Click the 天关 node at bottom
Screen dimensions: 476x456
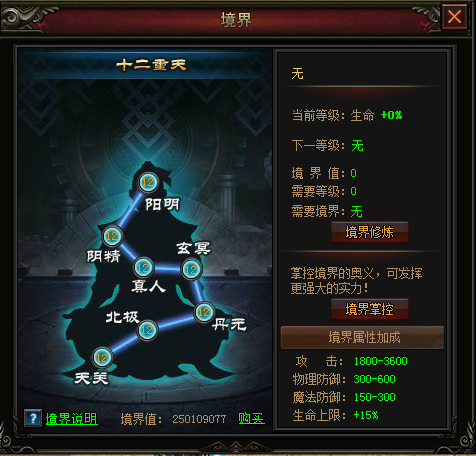click(x=102, y=358)
